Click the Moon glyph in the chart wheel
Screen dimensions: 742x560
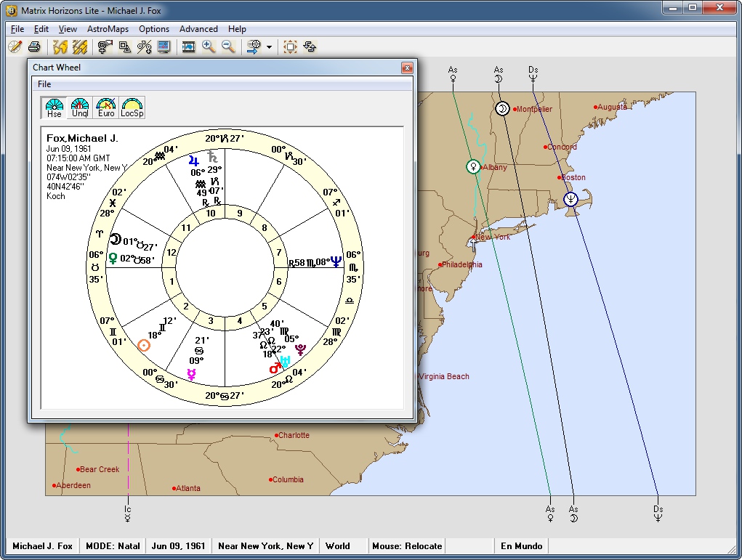click(x=116, y=239)
